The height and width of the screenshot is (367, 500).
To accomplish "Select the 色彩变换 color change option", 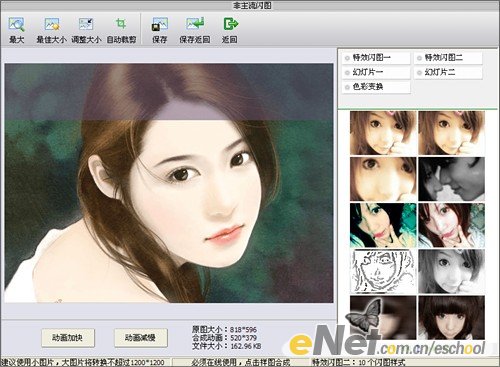I will 376,87.
